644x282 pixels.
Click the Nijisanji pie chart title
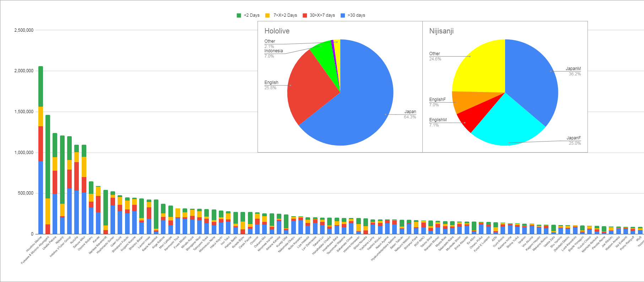441,31
